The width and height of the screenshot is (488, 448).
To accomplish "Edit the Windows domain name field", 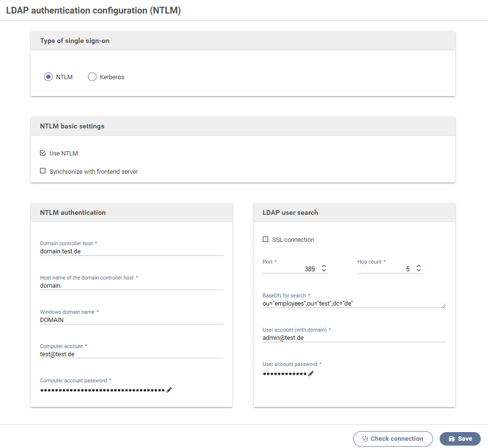I will [x=131, y=320].
